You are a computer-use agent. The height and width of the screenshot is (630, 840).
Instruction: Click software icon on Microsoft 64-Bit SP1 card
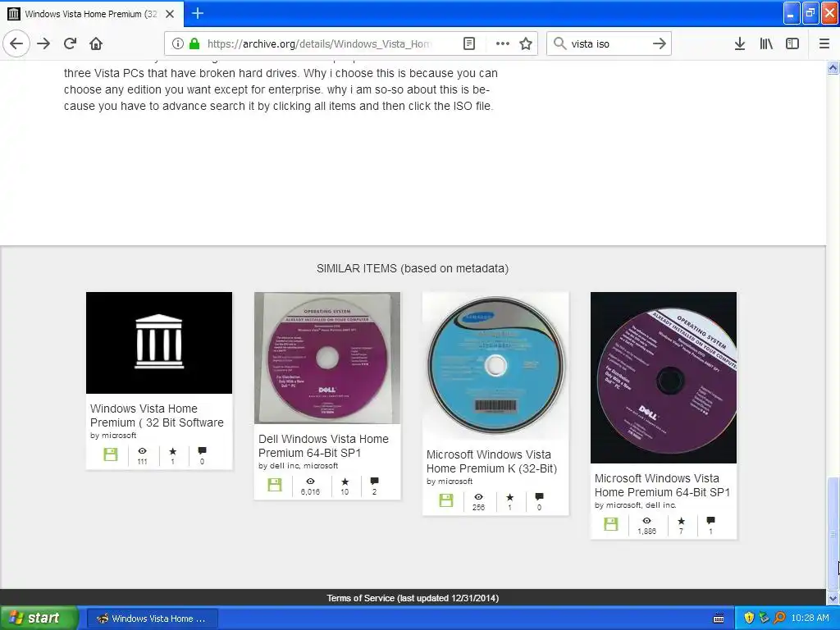611,524
